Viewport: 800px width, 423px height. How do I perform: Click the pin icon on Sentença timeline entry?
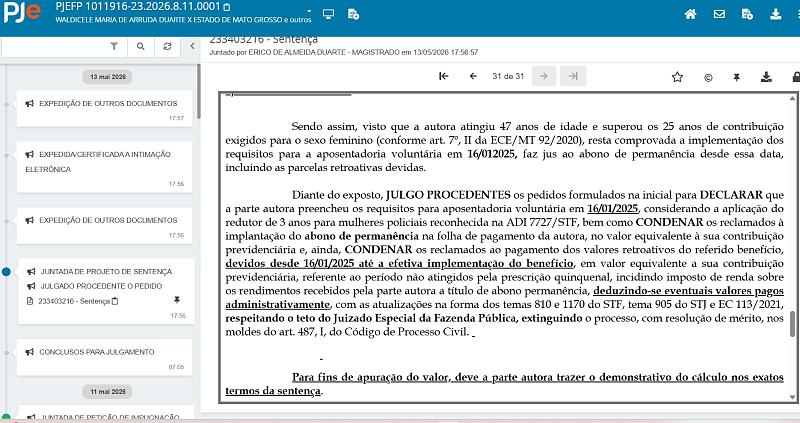177,300
